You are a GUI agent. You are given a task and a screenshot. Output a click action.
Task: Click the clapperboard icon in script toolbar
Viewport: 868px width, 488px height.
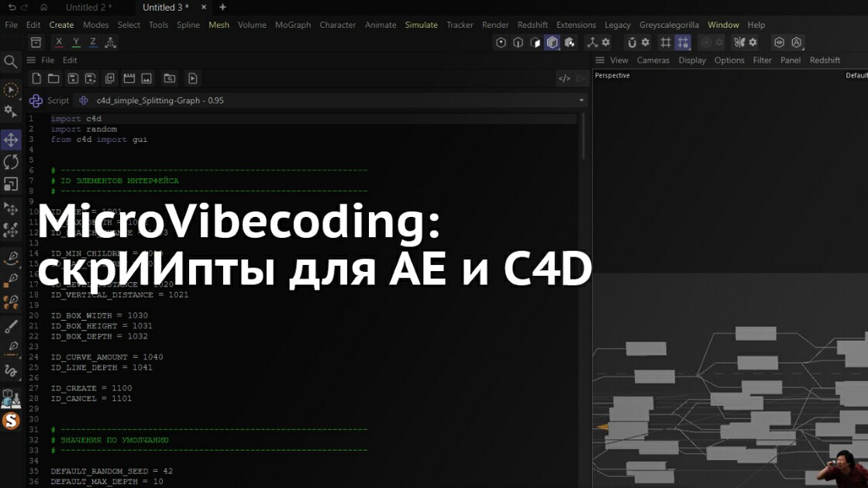tap(129, 78)
